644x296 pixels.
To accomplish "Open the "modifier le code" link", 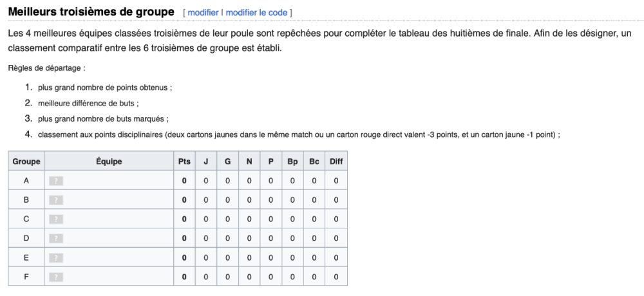I will [257, 13].
